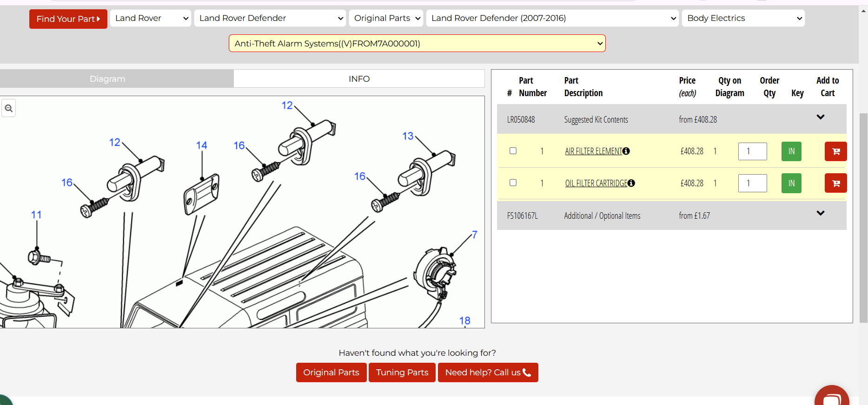Open the Body Electrics category dropdown
Viewport: 868px width, 405px height.
[x=743, y=18]
